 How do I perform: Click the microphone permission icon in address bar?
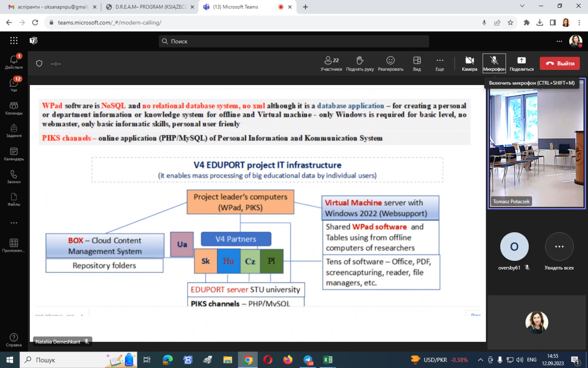click(484, 23)
